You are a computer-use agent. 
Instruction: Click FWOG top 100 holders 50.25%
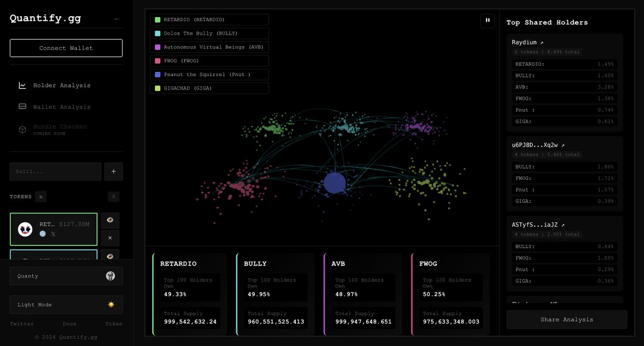coord(434,294)
